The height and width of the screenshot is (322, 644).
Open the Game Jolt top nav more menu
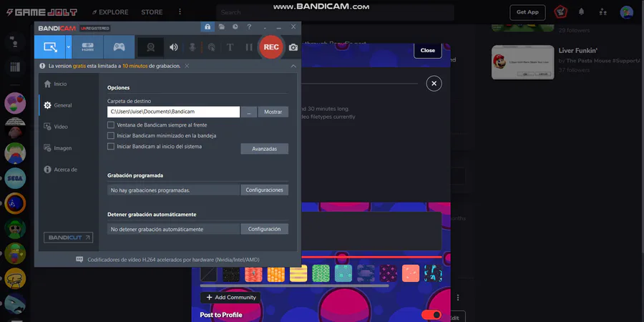[x=180, y=12]
